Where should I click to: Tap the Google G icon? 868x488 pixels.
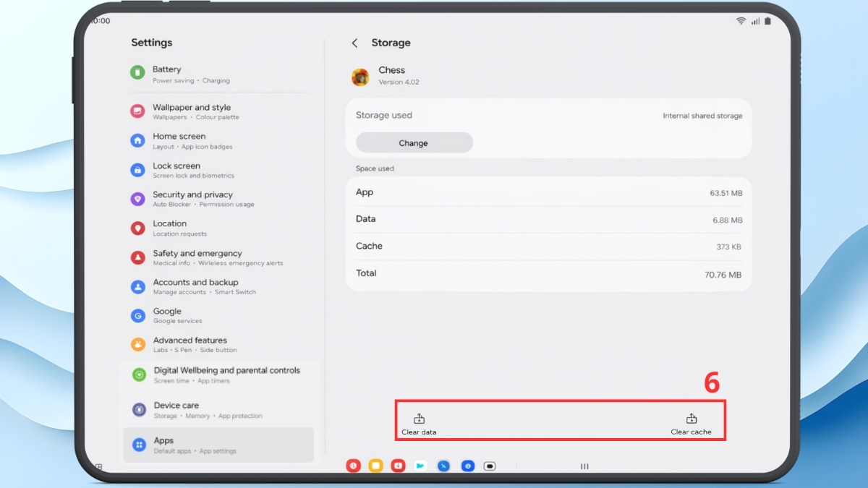137,315
